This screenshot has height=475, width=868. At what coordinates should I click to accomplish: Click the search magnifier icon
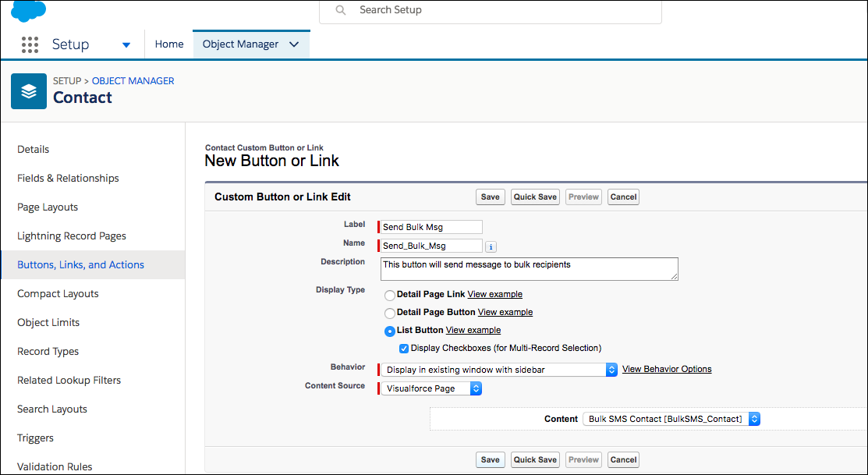click(341, 10)
